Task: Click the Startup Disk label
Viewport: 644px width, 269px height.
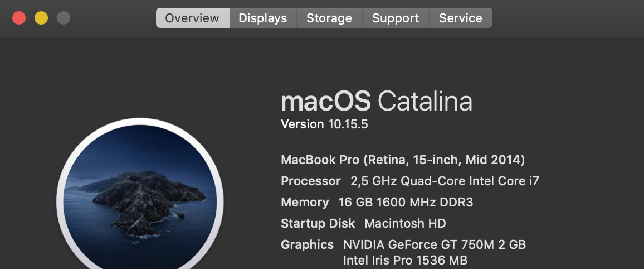Action: [318, 224]
